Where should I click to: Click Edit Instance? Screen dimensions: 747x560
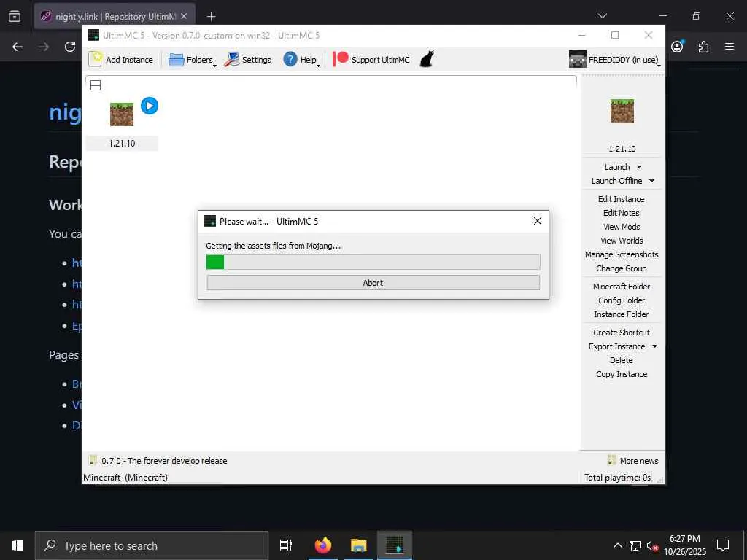[622, 199]
